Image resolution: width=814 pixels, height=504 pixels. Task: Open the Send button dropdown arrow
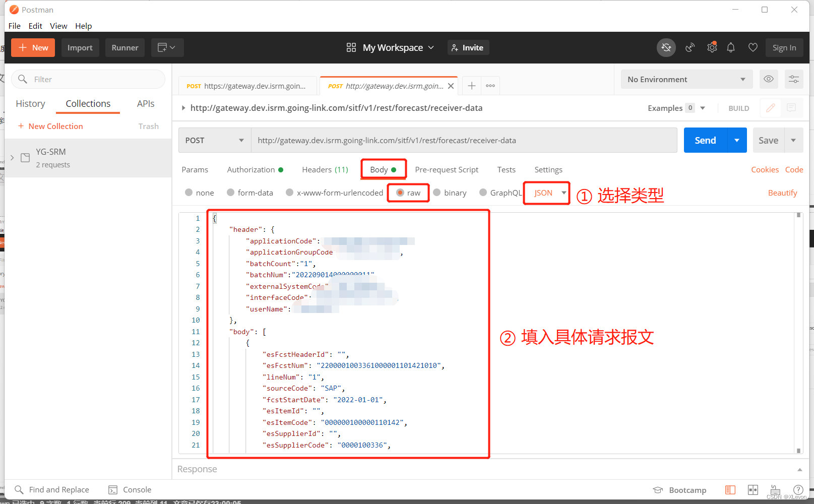(x=737, y=140)
